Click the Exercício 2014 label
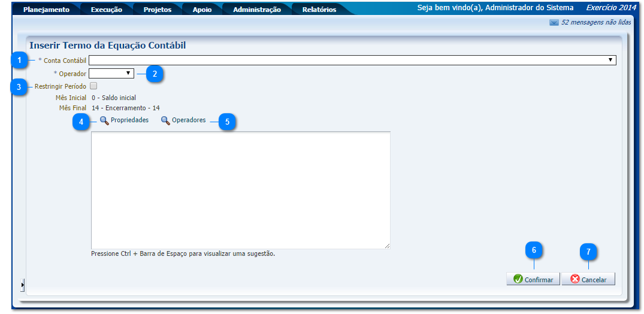 pyautogui.click(x=610, y=8)
